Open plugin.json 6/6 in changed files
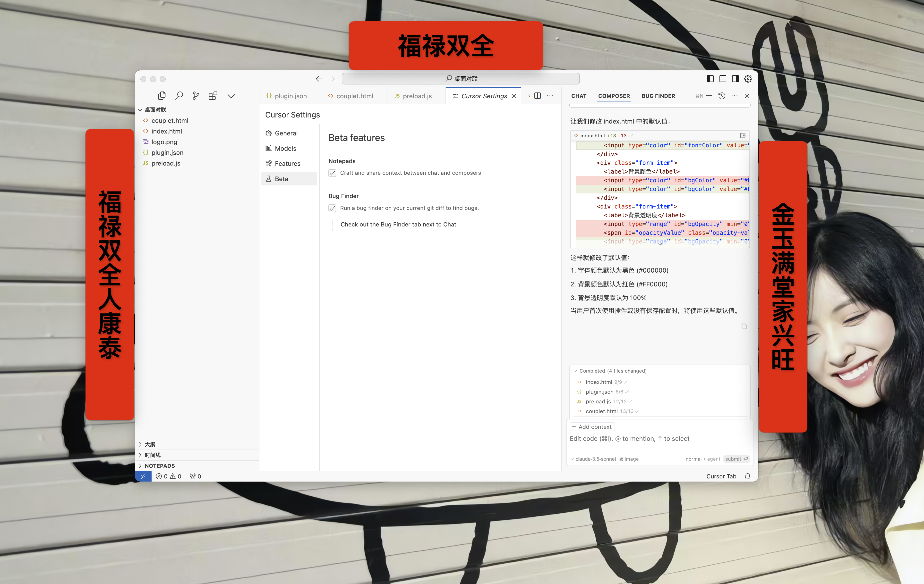This screenshot has width=924, height=584. point(660,392)
